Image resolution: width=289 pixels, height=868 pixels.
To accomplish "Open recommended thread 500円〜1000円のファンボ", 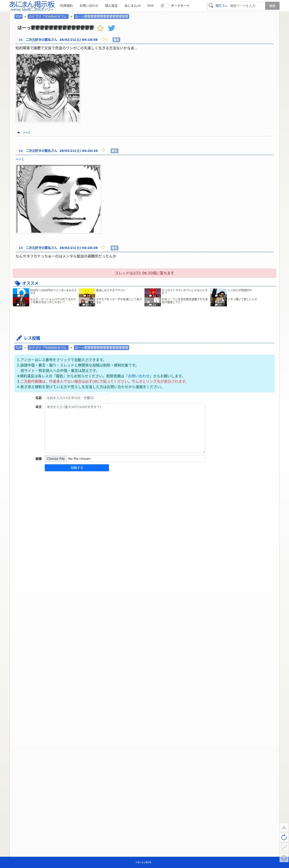I will [x=53, y=292].
